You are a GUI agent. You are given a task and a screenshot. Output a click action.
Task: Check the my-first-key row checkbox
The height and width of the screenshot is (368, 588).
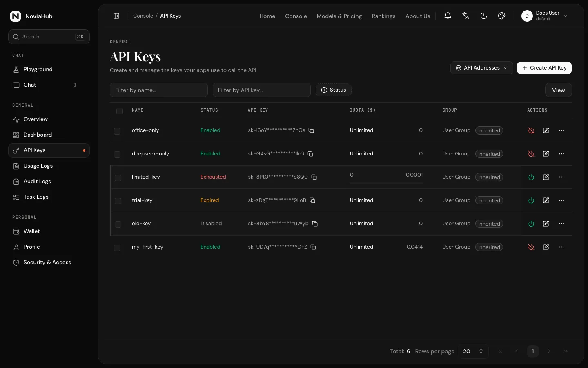117,247
